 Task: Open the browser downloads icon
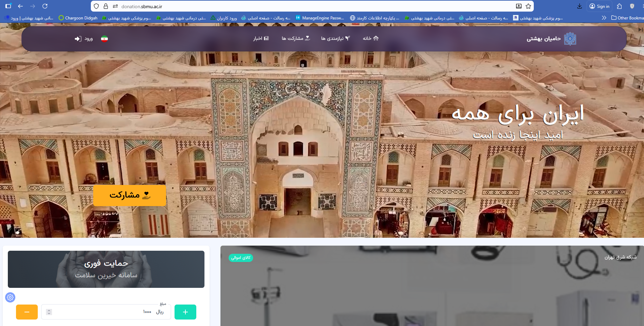point(579,6)
